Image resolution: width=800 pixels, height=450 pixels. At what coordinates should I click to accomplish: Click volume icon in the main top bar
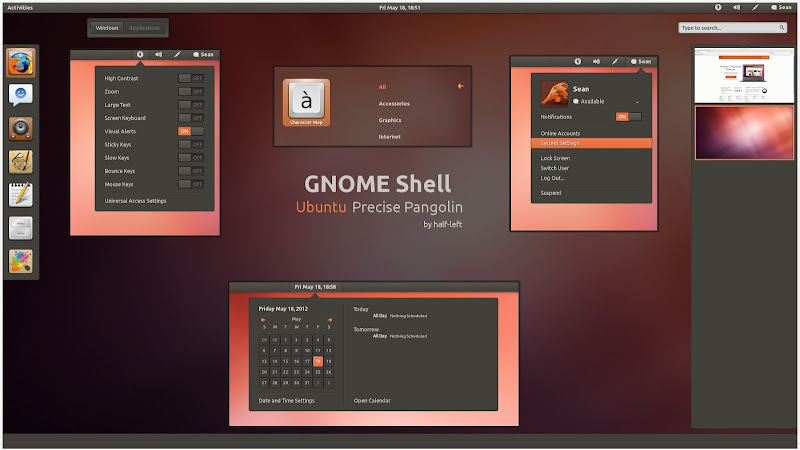pos(737,7)
